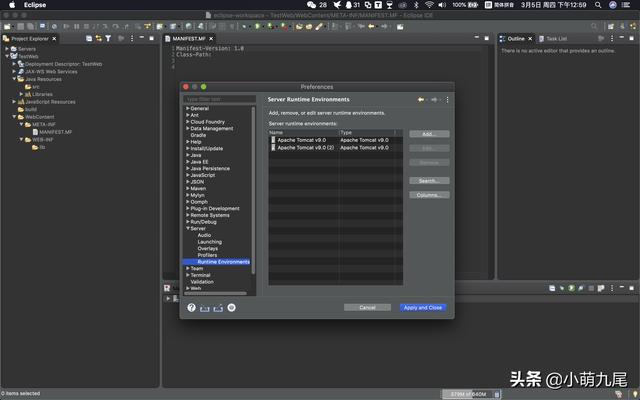Click the Search... button

[429, 180]
